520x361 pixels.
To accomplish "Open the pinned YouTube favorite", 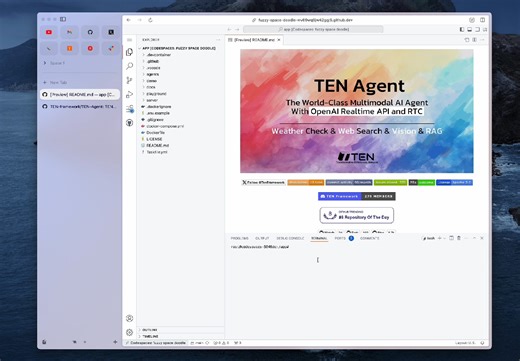I will (x=49, y=32).
